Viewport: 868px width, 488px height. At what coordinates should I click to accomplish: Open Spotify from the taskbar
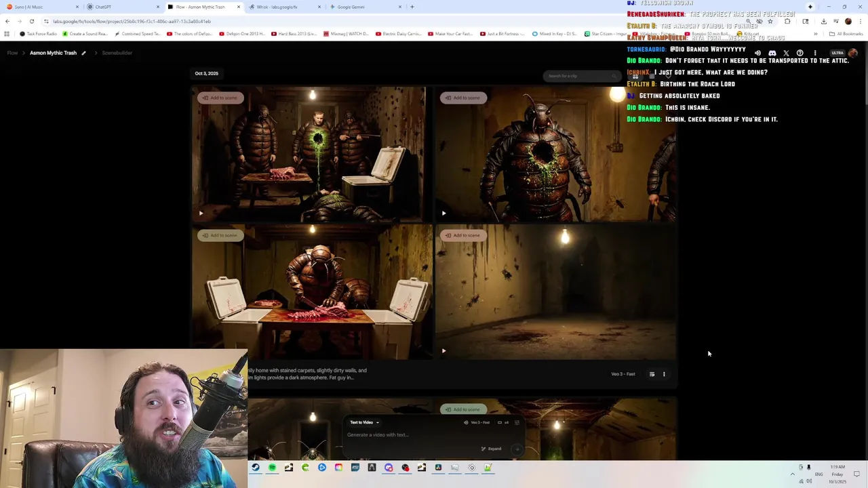pos(272,468)
